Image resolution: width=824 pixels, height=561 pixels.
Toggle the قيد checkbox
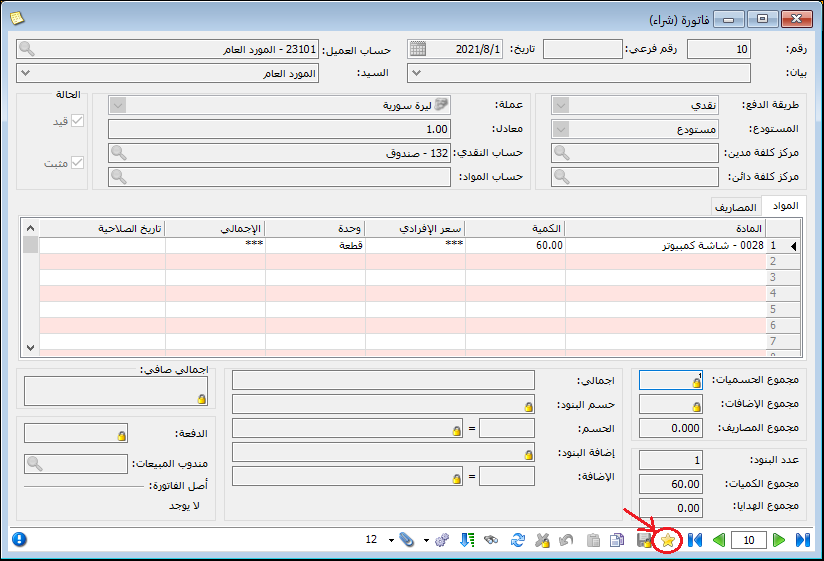coord(77,121)
